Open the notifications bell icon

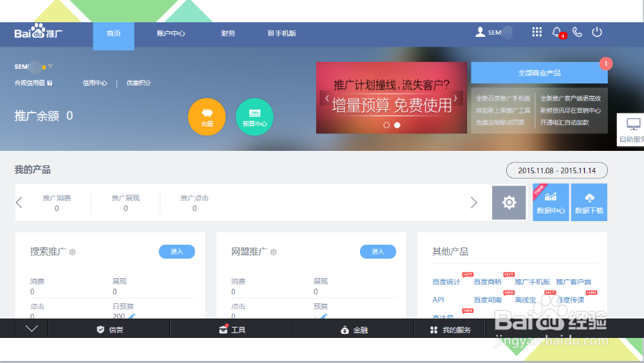click(556, 32)
